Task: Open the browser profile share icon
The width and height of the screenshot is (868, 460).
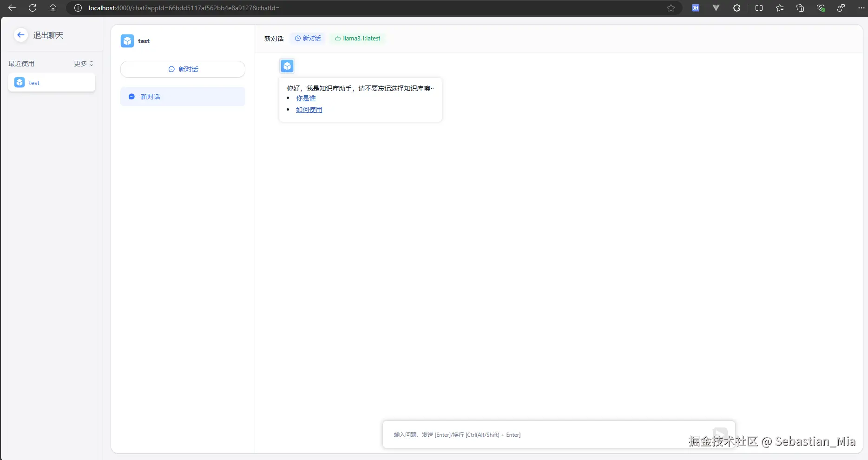Action: click(841, 8)
